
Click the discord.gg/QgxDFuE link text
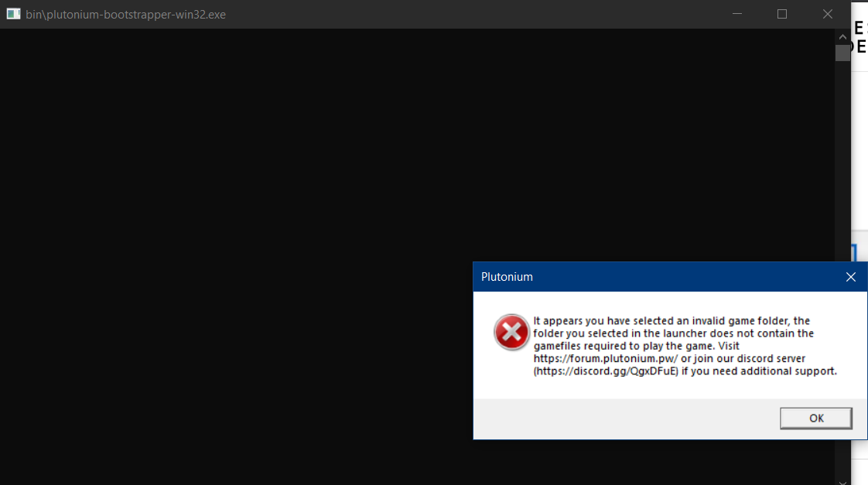click(606, 371)
